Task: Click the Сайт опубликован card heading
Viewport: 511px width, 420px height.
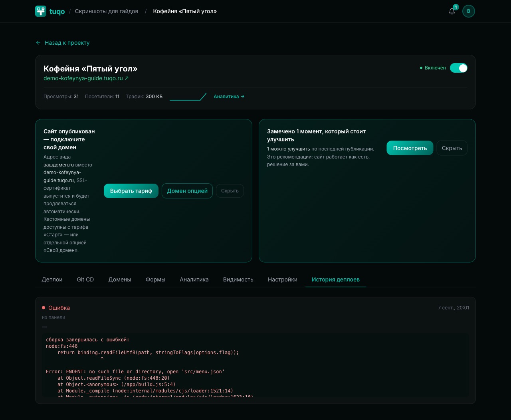Action: (x=69, y=139)
